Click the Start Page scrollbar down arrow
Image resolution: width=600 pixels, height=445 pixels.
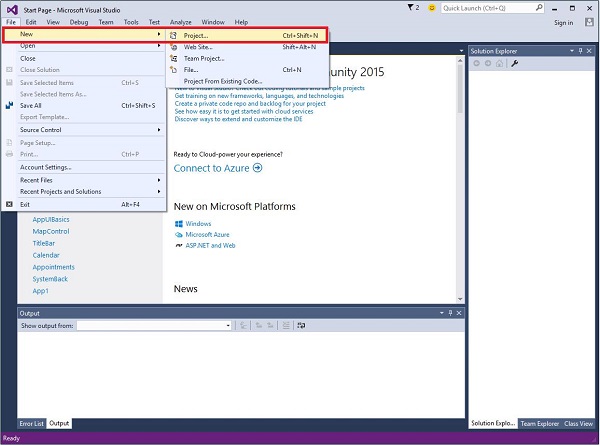point(460,299)
